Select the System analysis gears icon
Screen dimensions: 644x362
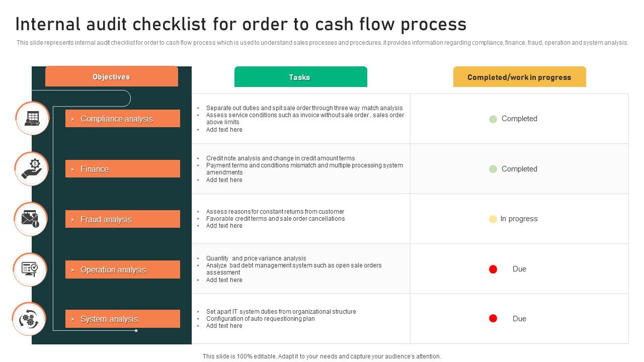pyautogui.click(x=29, y=319)
